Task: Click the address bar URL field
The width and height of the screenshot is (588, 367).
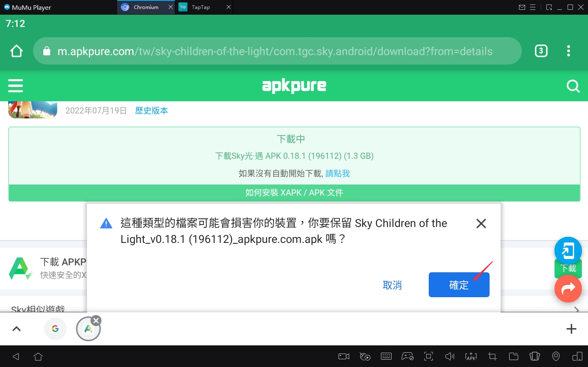Action: pos(277,51)
